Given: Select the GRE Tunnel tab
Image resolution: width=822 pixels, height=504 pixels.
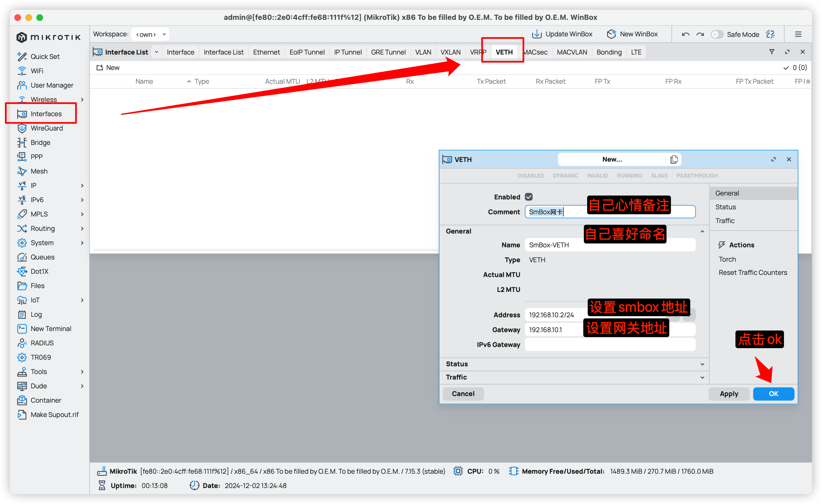Looking at the screenshot, I should pyautogui.click(x=388, y=52).
